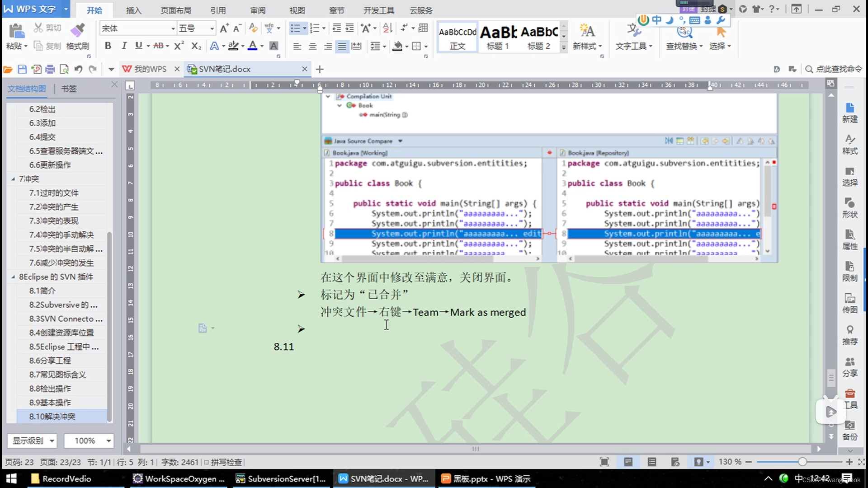The width and height of the screenshot is (868, 488).
Task: Click the 新建 sidebar icon
Action: [x=849, y=113]
